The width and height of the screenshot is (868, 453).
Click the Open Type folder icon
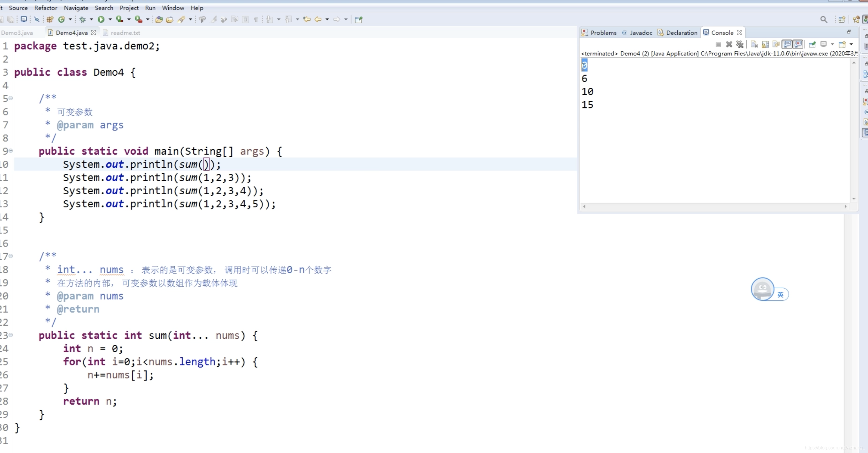pos(159,19)
